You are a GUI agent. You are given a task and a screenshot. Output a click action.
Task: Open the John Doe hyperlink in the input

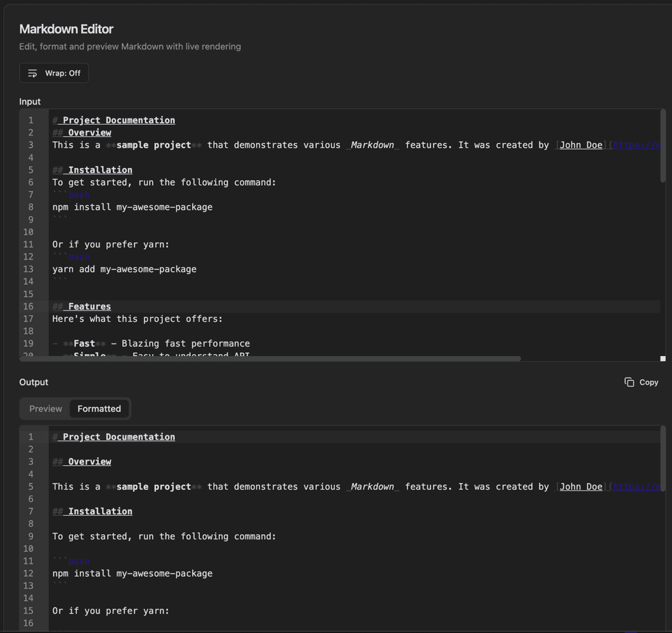tap(580, 144)
